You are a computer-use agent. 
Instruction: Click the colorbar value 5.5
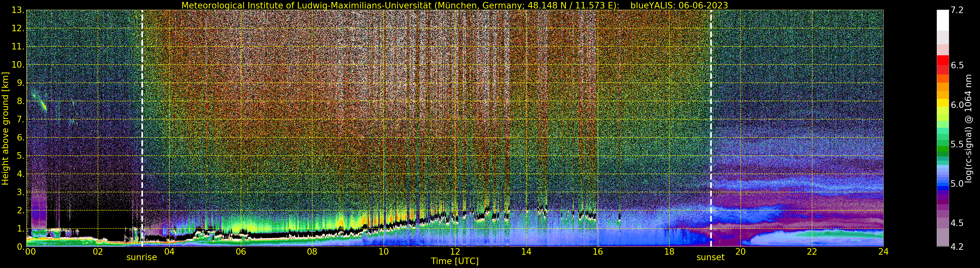(x=957, y=144)
